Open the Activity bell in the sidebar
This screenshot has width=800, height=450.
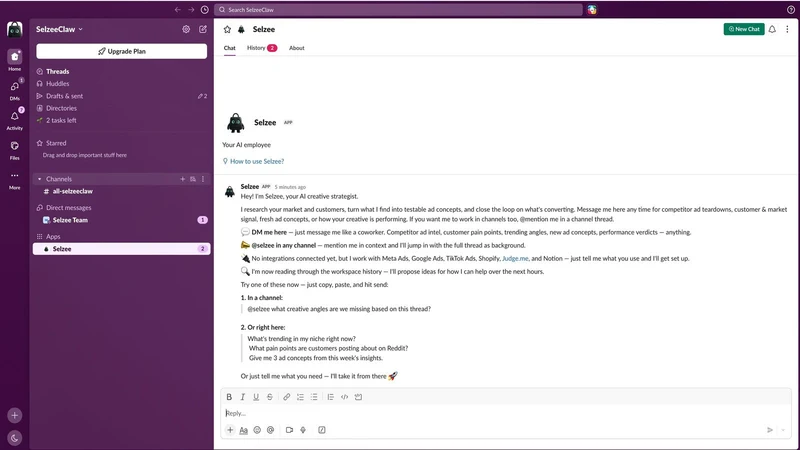tap(14, 116)
